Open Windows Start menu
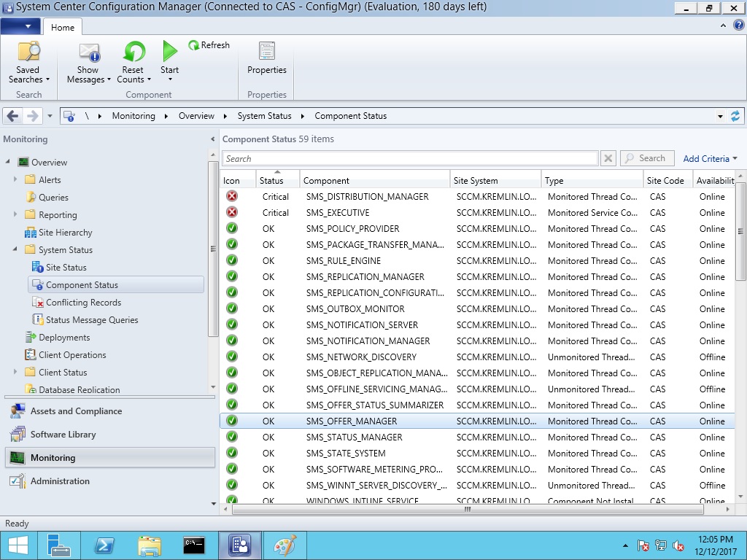 coord(18,545)
